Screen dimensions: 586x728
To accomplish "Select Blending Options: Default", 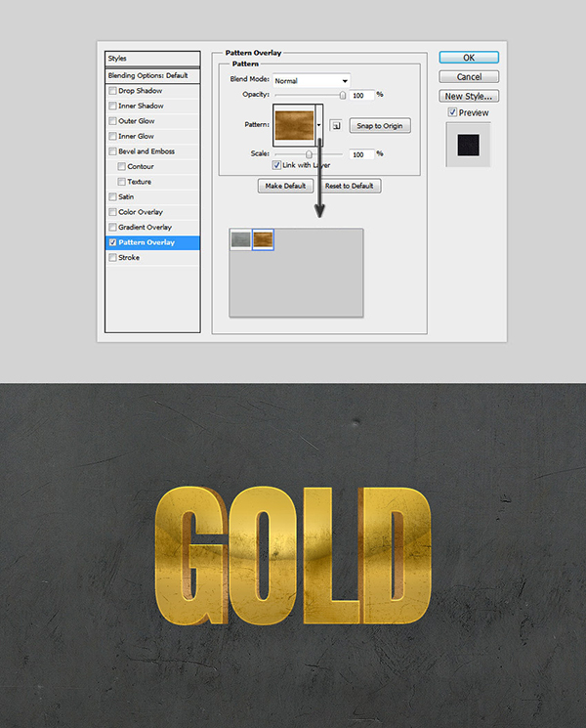I will click(152, 75).
